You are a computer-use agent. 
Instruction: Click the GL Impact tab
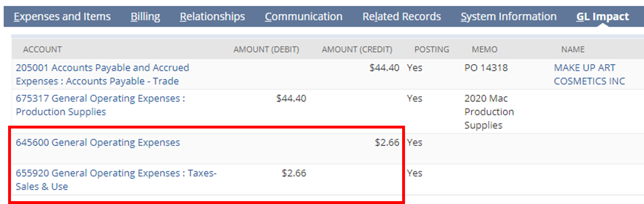(602, 17)
